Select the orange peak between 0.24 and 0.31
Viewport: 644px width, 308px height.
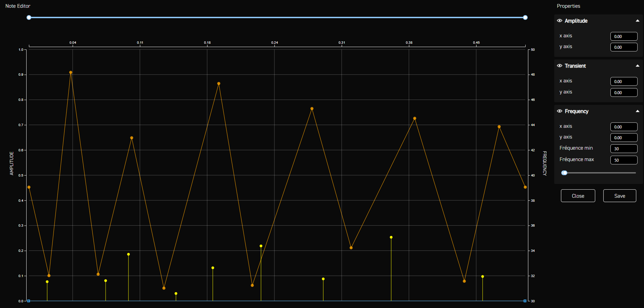312,109
